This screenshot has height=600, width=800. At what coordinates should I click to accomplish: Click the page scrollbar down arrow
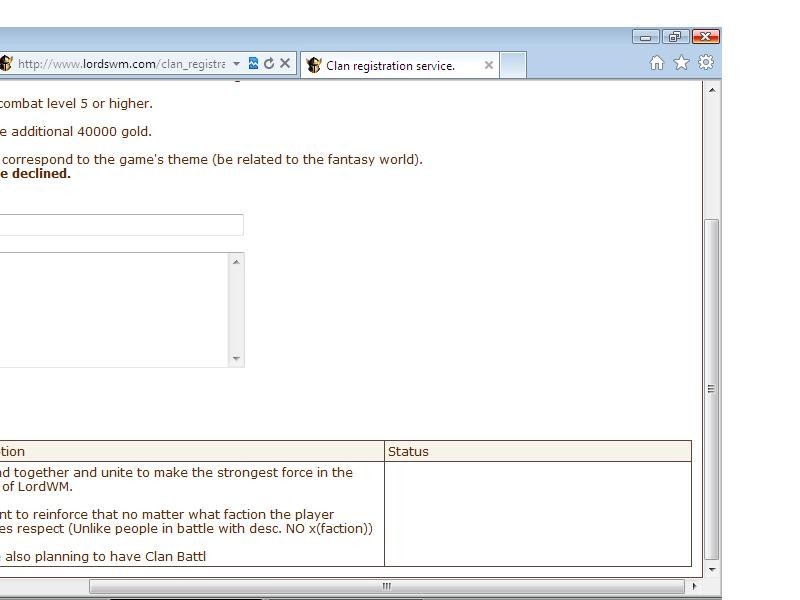tap(712, 569)
